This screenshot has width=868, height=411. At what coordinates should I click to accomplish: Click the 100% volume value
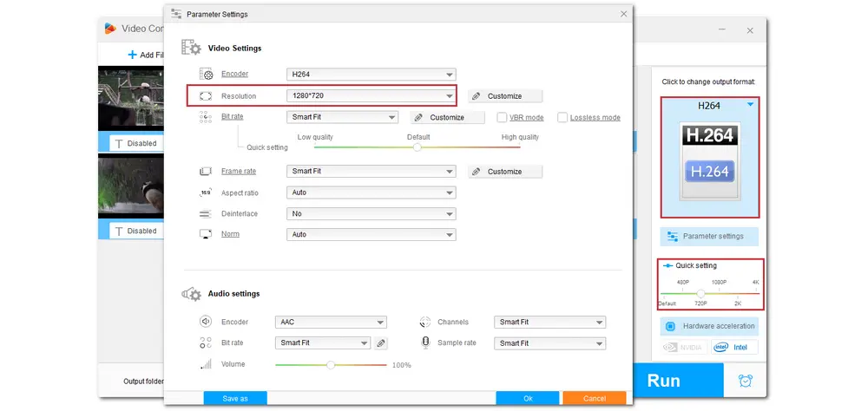[401, 365]
